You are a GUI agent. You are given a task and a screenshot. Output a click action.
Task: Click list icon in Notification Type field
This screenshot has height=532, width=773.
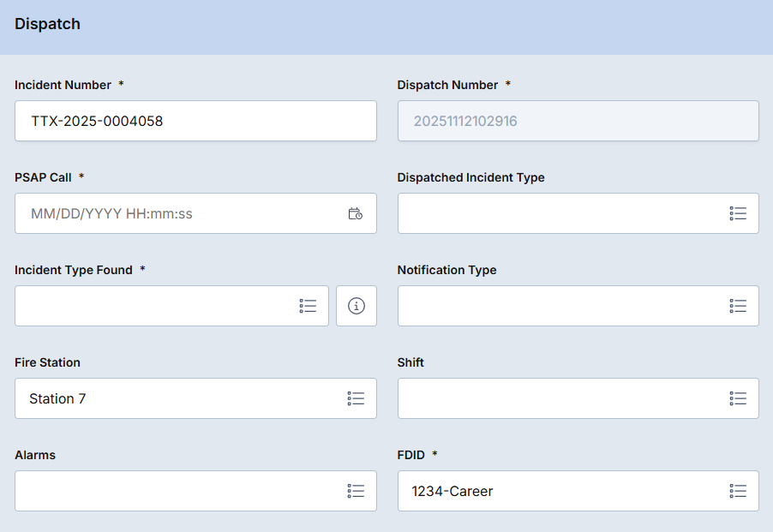click(738, 306)
